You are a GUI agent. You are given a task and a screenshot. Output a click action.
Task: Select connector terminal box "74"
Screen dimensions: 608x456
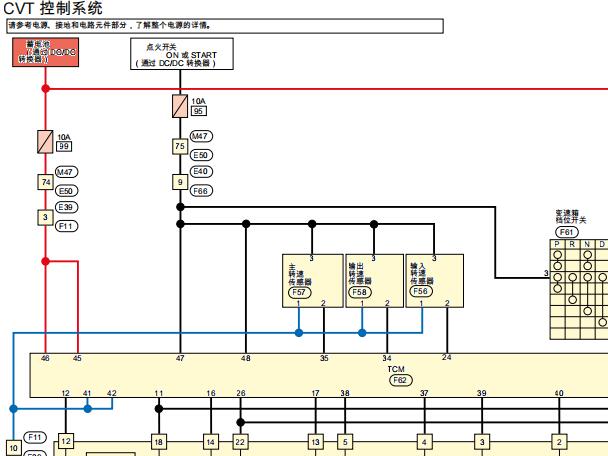(45, 182)
